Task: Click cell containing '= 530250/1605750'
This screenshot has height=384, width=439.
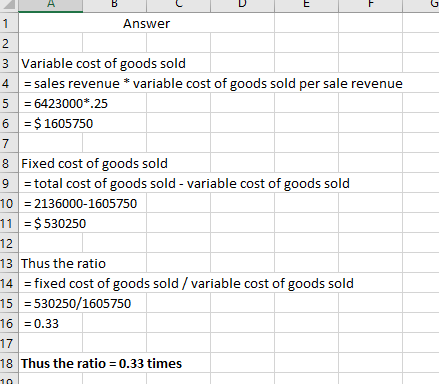Action: 77,303
